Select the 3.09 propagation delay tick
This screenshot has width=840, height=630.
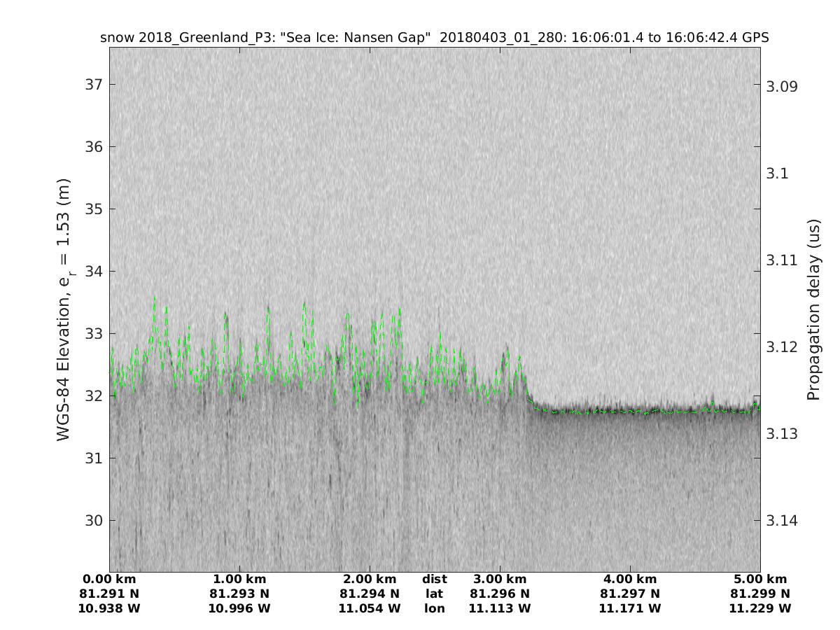coord(783,87)
